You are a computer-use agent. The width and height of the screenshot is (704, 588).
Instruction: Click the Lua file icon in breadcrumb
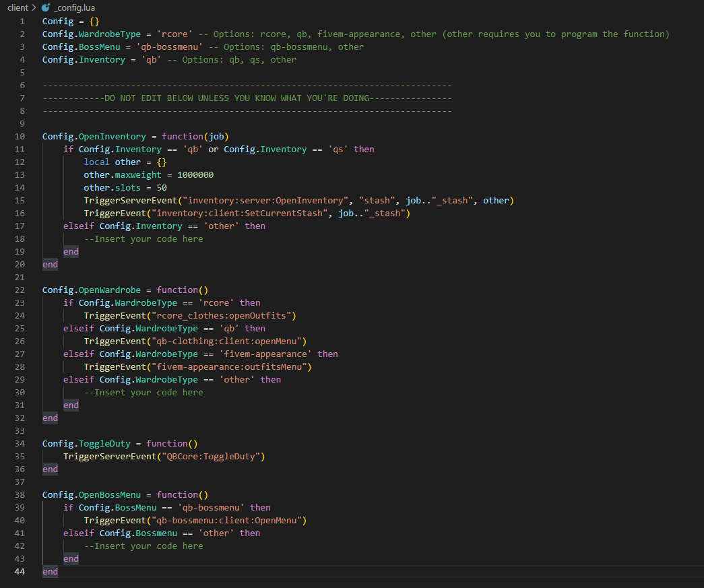46,7
